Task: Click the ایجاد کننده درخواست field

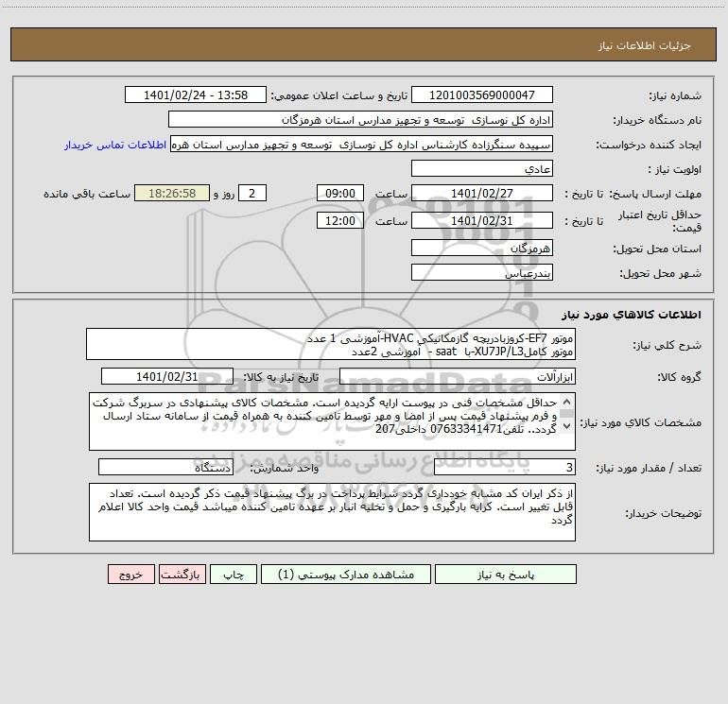Action: [x=362, y=144]
